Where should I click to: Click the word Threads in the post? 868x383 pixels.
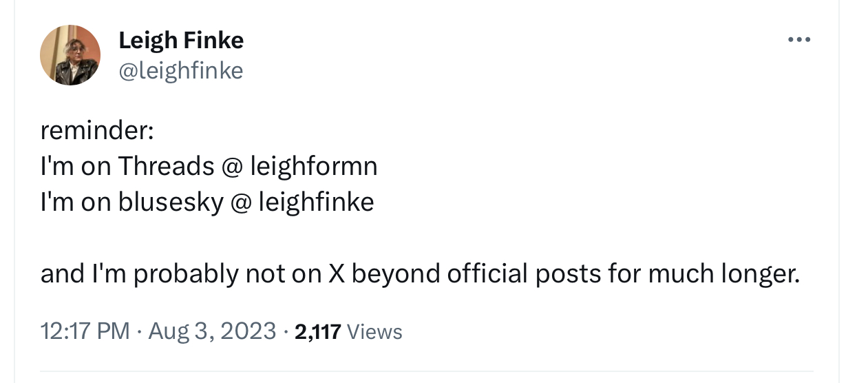tap(166, 166)
